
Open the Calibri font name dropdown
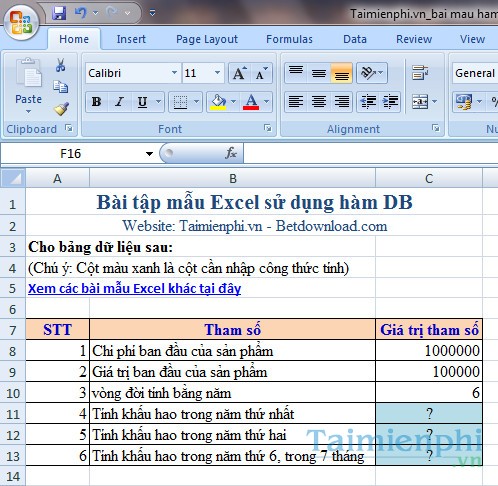point(174,73)
